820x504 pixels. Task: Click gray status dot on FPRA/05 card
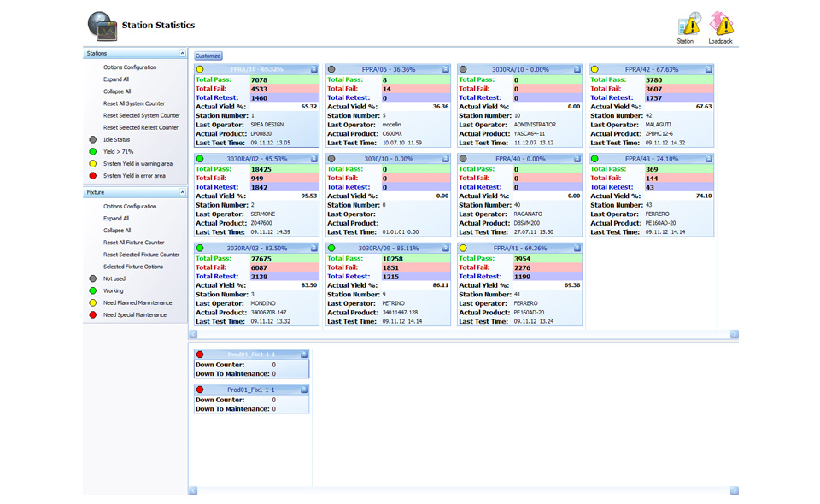point(331,70)
